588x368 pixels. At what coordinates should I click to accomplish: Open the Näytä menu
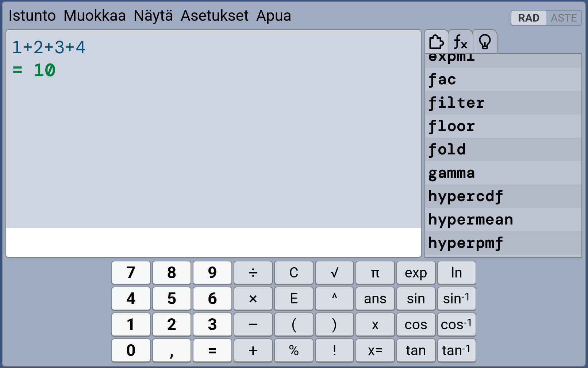(153, 16)
